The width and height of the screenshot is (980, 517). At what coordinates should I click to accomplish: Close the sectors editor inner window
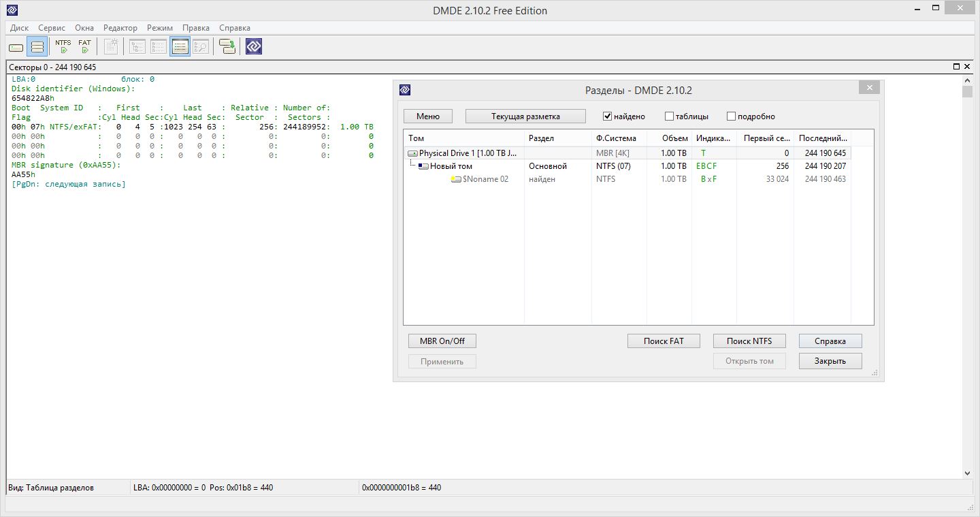[967, 67]
